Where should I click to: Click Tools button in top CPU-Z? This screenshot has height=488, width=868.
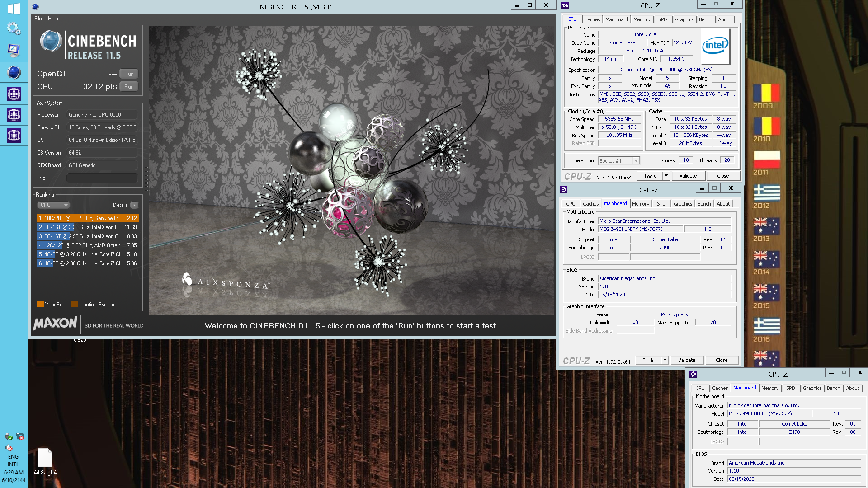coord(650,176)
